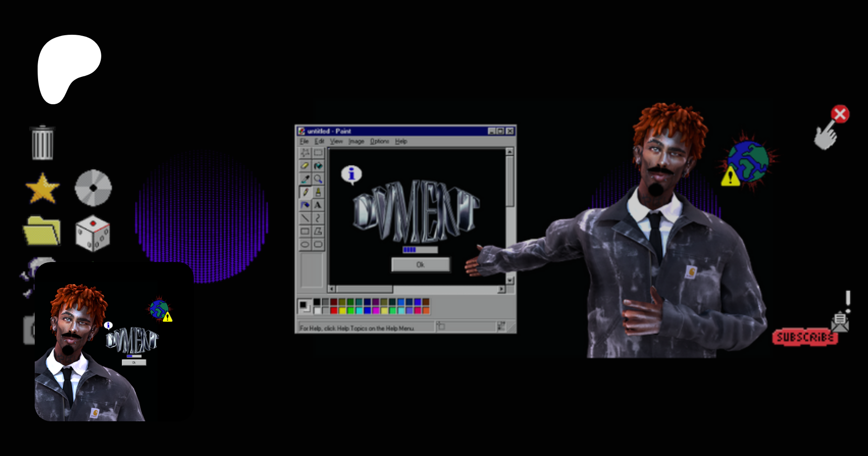The image size is (868, 456).
Task: Select the Magnifier tool in Paint
Action: tap(318, 179)
